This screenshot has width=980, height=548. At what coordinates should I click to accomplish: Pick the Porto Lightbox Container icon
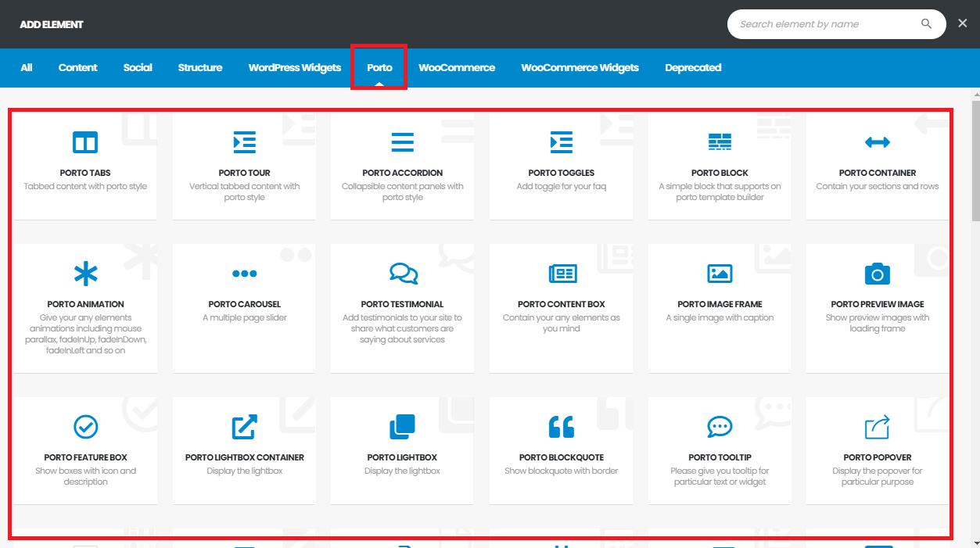244,427
